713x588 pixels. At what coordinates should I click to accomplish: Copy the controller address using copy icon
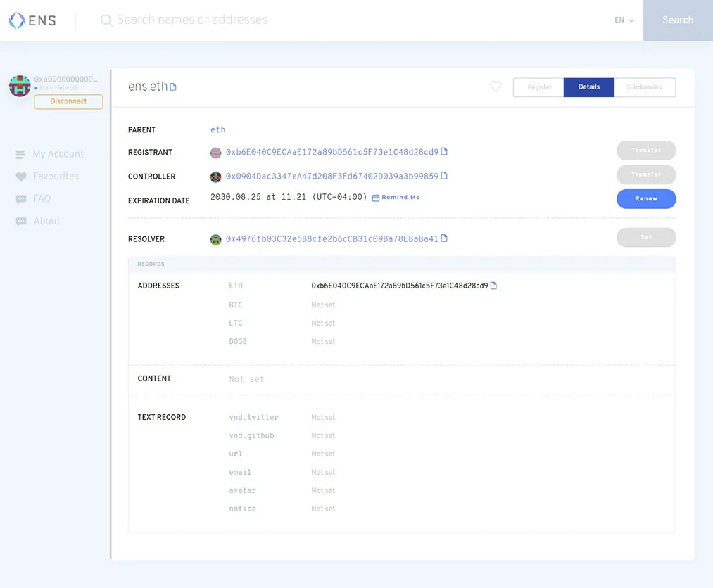tap(444, 176)
